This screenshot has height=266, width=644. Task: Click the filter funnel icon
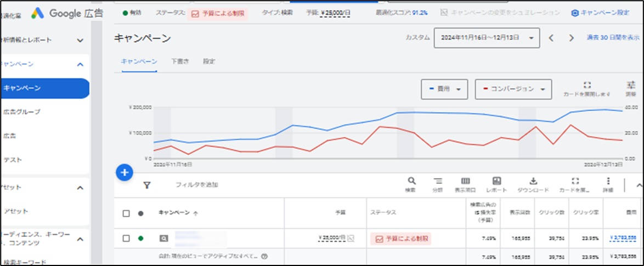[x=147, y=185]
